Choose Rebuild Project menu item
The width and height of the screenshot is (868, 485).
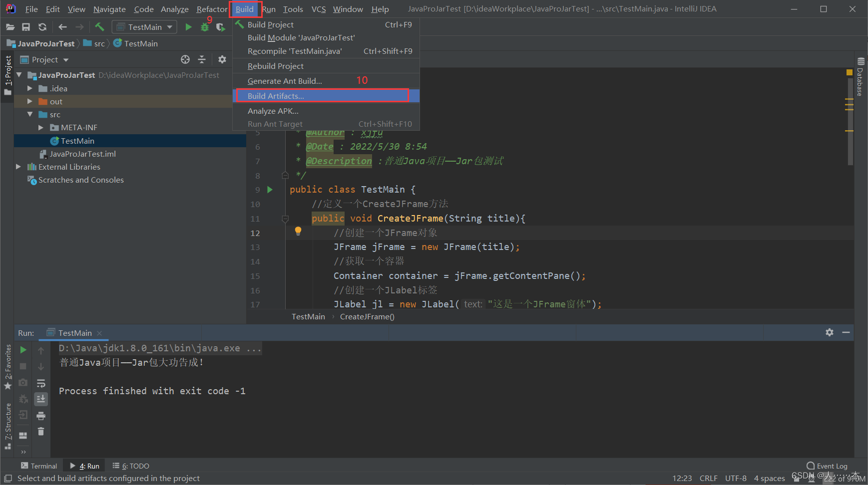pyautogui.click(x=326, y=66)
